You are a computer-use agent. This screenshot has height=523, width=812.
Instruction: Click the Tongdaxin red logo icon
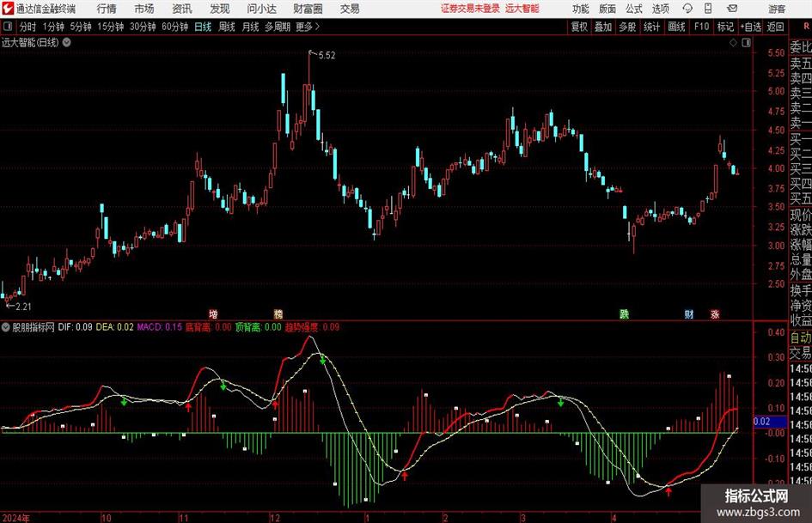click(8, 9)
